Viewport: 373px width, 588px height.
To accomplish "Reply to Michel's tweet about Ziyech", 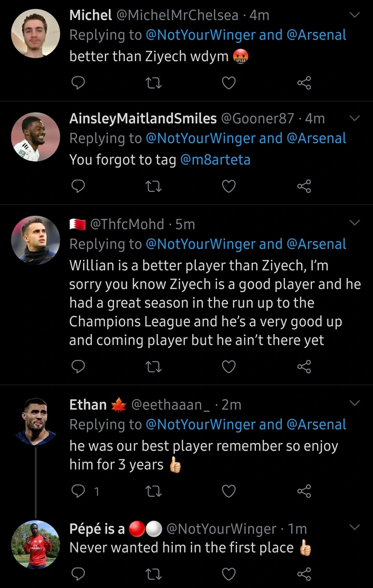I will click(x=77, y=83).
